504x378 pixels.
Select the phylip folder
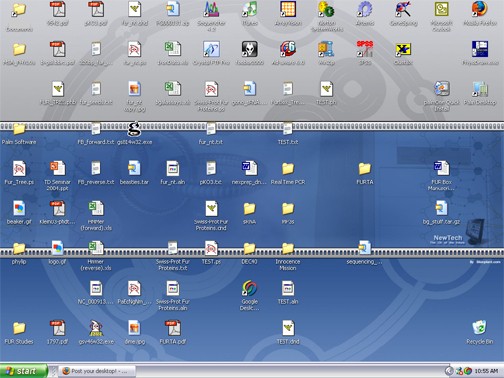19,249
